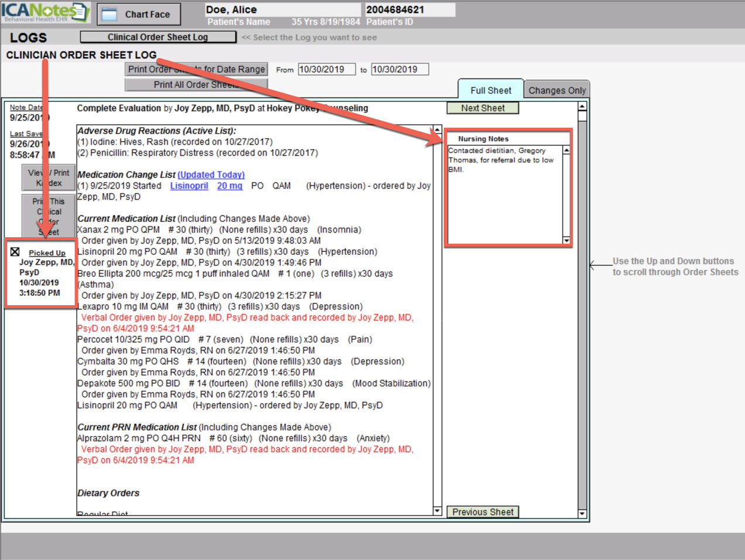Open the Updated Today link
Image resolution: width=745 pixels, height=560 pixels.
tap(211, 175)
